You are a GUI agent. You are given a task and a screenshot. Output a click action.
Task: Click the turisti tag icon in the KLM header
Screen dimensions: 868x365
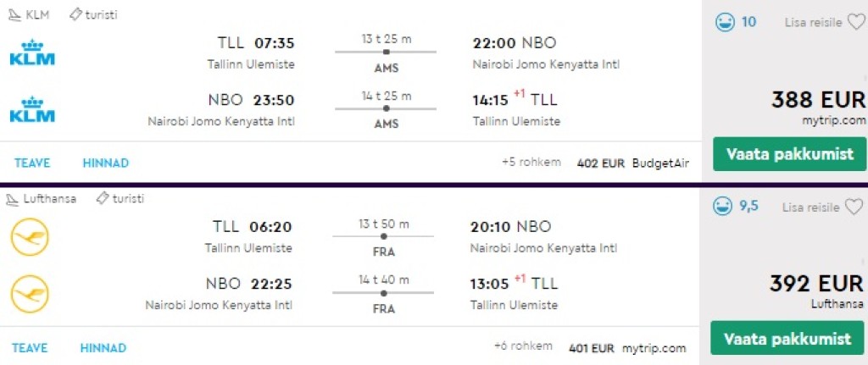tap(75, 15)
